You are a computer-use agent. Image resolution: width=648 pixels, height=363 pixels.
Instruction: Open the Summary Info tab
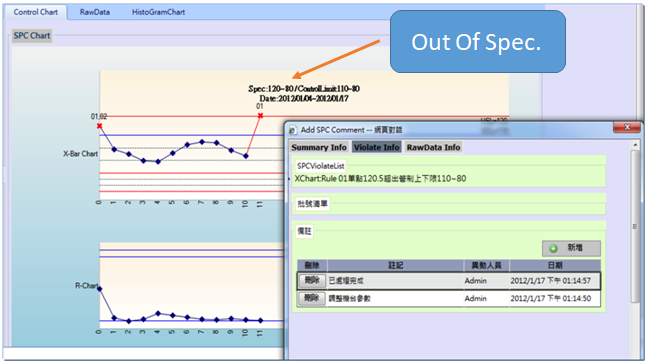(319, 147)
